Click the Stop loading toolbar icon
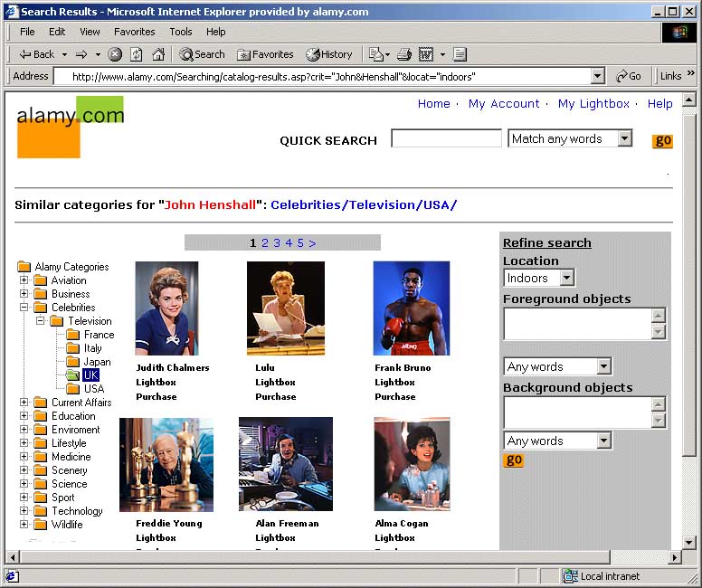702x588 pixels. tap(115, 54)
